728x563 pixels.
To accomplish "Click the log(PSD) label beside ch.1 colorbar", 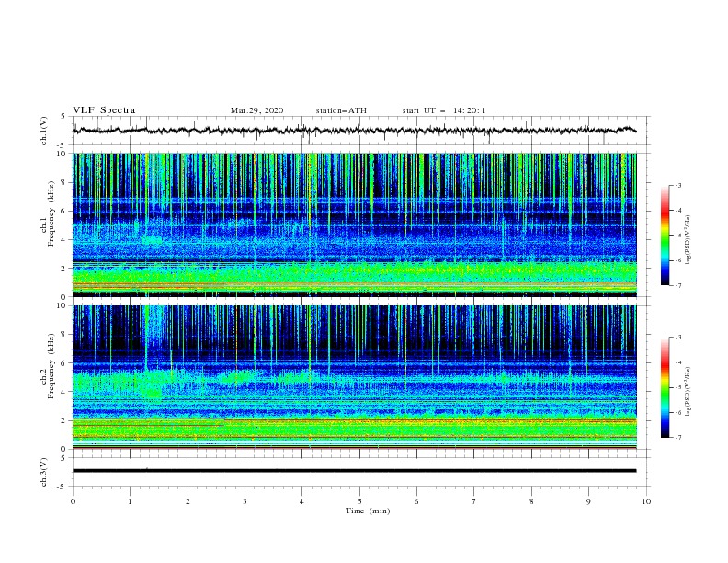I will pos(688,240).
